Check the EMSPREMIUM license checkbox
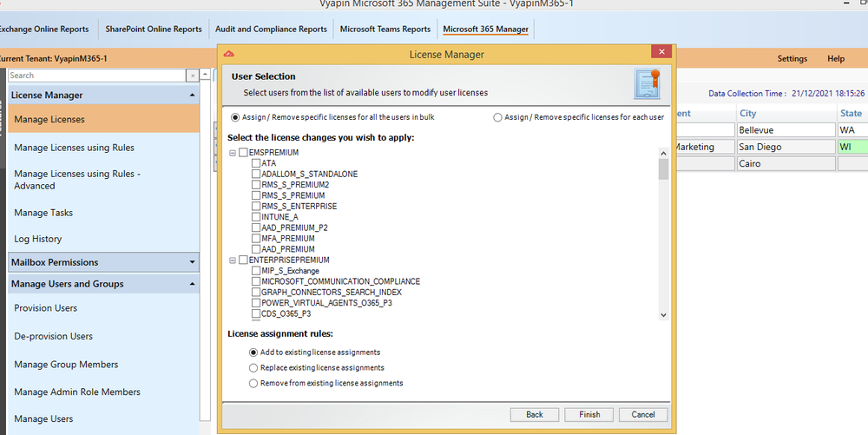 [243, 153]
